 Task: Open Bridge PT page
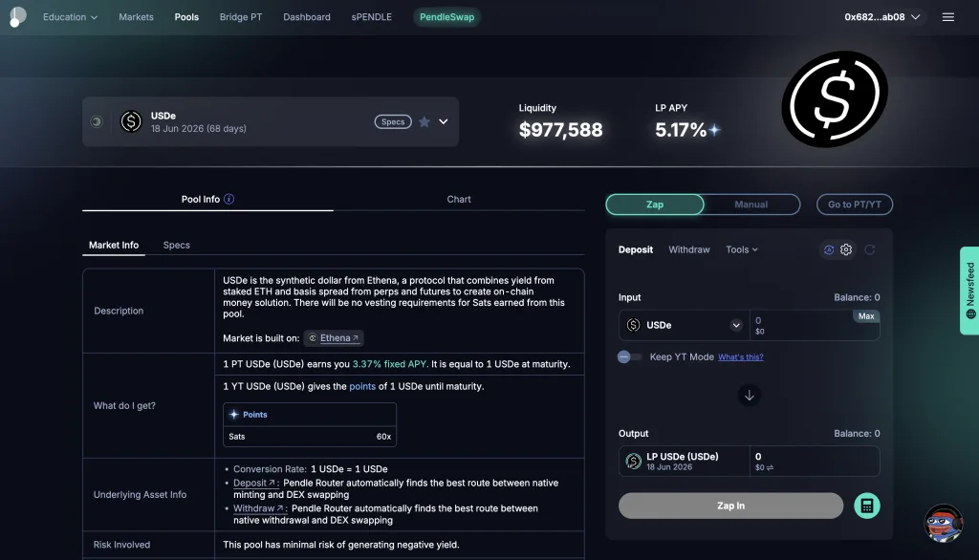(241, 17)
